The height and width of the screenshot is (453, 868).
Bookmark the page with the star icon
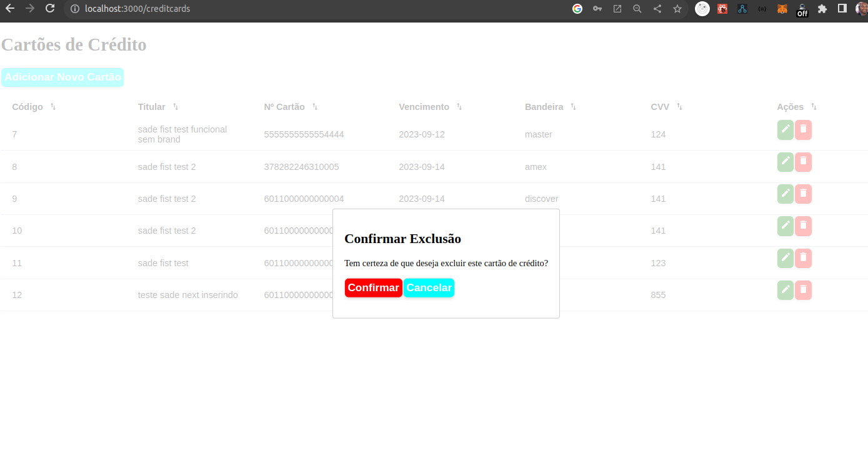click(x=677, y=9)
